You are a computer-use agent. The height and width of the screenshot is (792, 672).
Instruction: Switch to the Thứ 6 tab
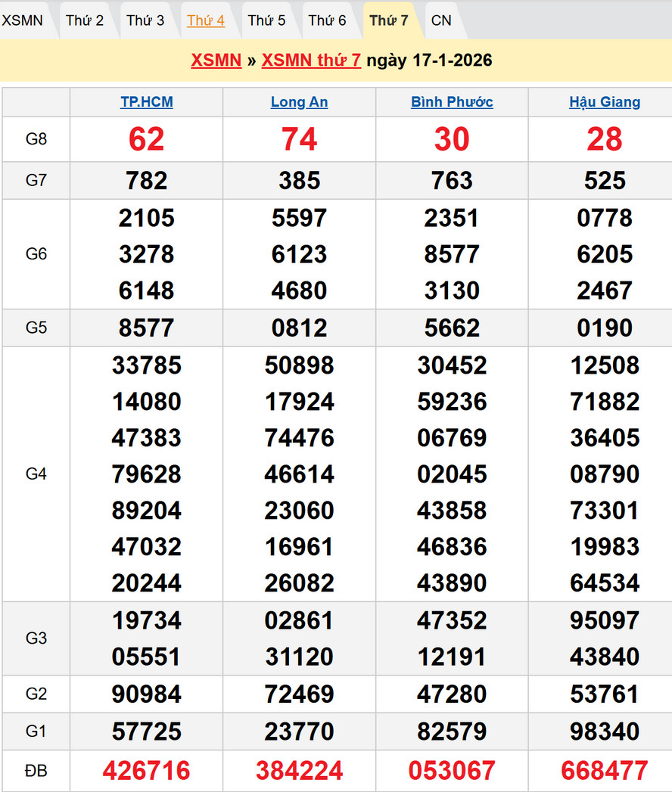point(327,20)
